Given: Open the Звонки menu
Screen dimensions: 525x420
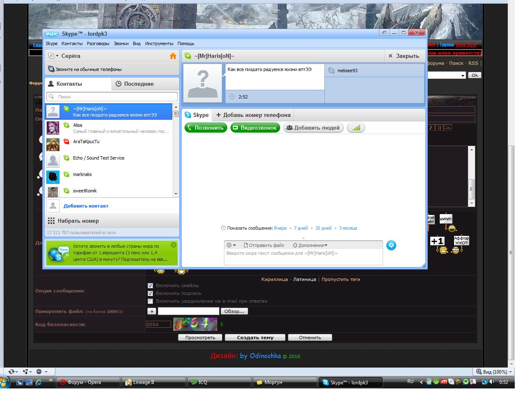Looking at the screenshot, I should point(121,43).
